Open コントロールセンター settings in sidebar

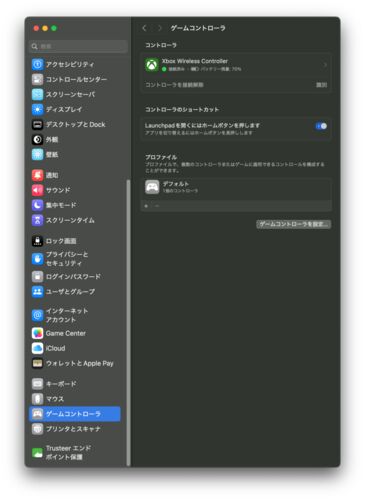click(69, 79)
